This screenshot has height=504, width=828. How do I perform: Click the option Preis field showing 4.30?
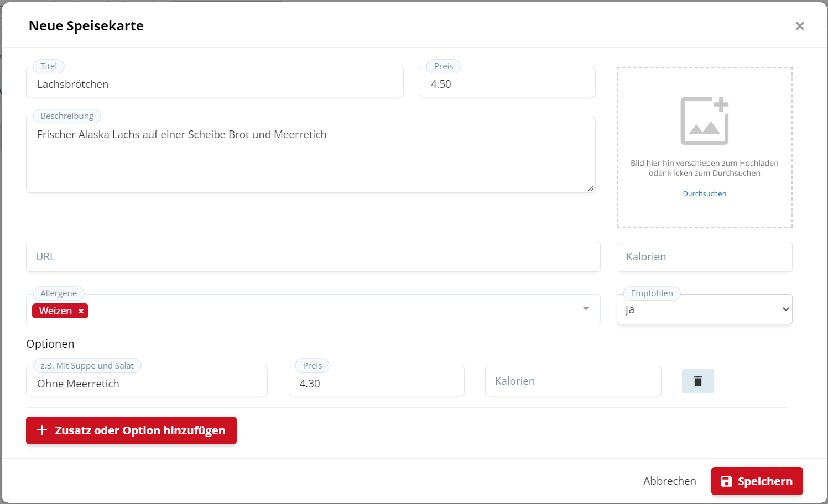(376, 384)
